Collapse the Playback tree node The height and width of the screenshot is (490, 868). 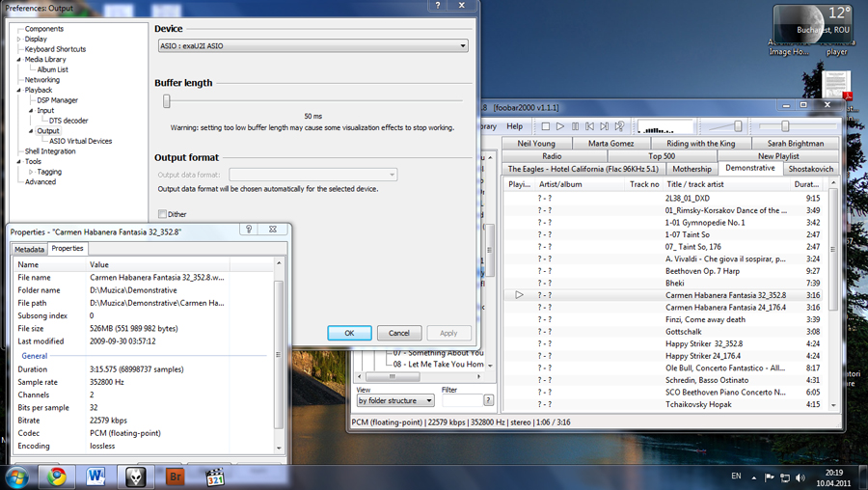click(19, 91)
